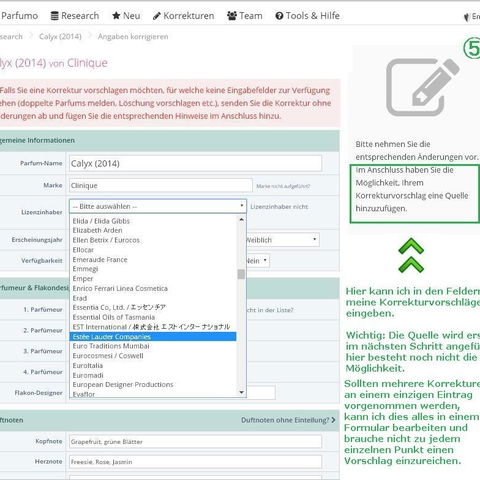480x480 pixels.
Task: Select Emper option
Action: coord(153,279)
